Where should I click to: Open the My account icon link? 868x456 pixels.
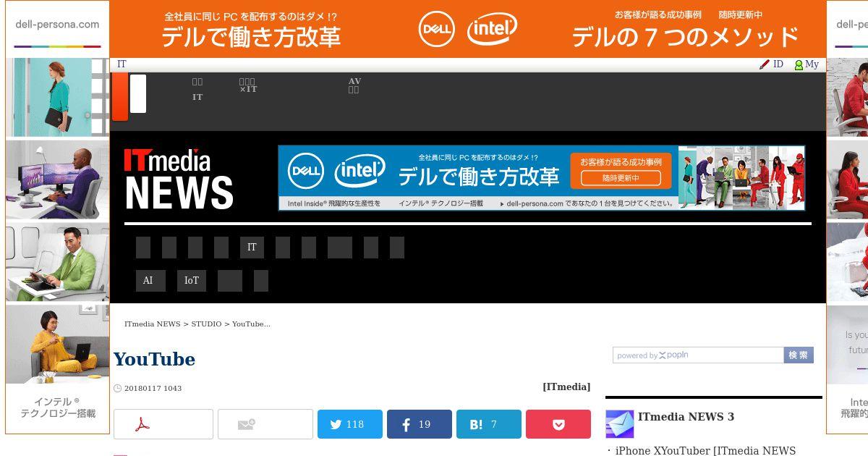[799, 64]
